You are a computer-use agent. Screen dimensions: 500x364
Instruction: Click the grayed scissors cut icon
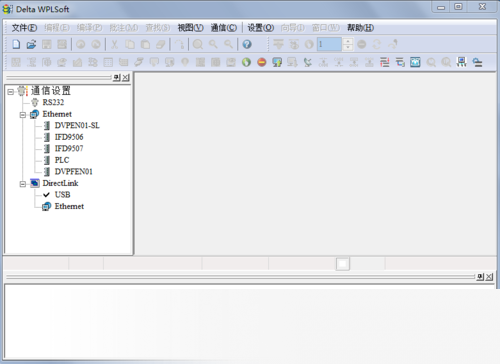tap(114, 44)
